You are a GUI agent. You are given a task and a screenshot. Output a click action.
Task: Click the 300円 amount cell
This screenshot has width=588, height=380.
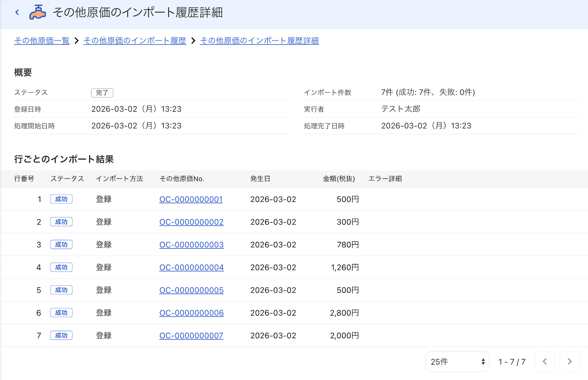[348, 222]
